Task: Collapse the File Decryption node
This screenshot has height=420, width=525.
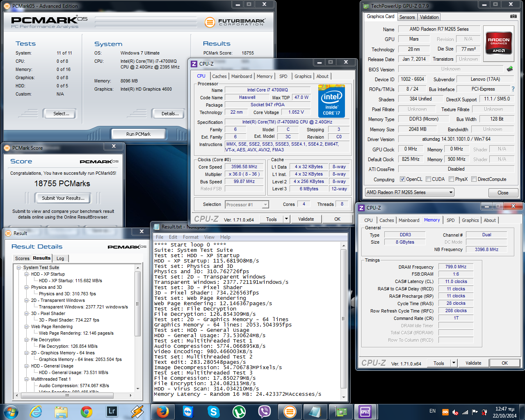Action: [x=27, y=340]
